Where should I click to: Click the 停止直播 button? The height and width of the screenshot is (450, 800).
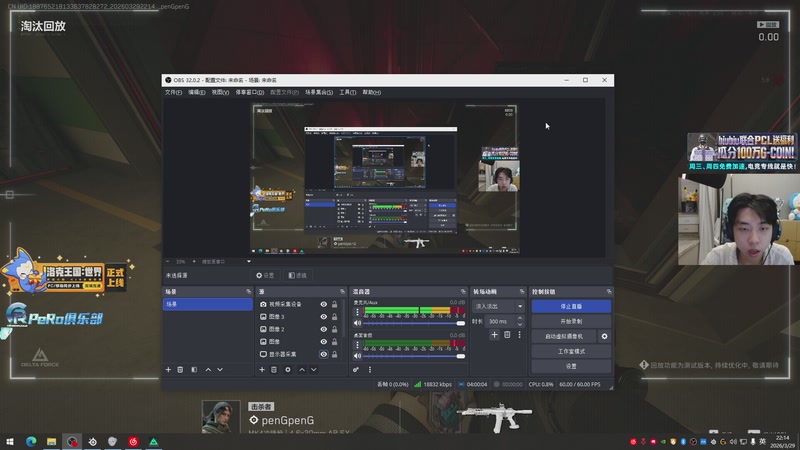(x=571, y=306)
